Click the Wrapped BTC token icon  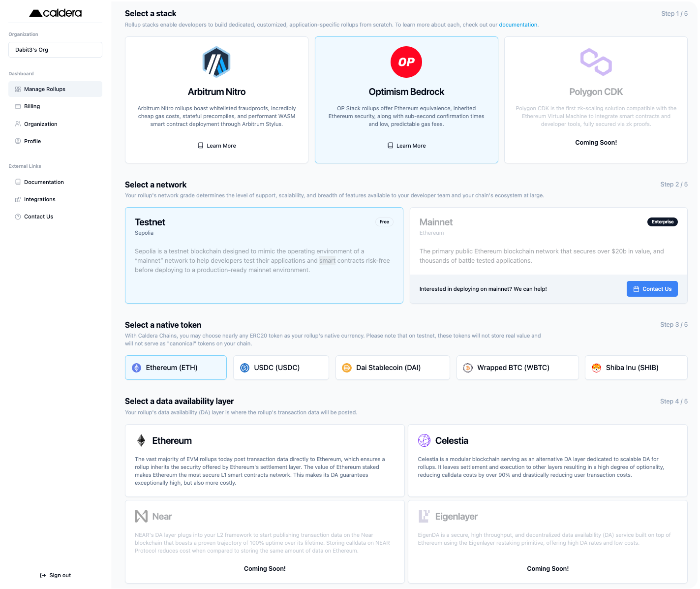coord(468,368)
